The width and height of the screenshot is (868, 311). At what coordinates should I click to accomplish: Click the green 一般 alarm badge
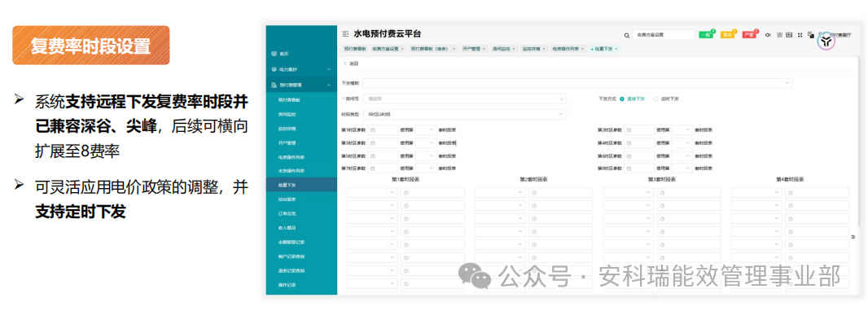[706, 35]
